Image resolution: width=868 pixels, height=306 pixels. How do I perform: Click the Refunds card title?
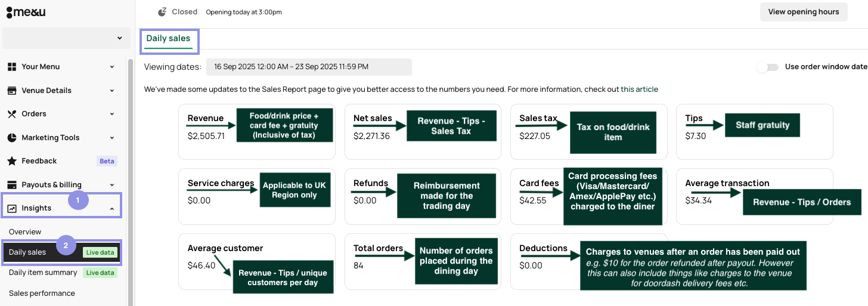pos(371,183)
